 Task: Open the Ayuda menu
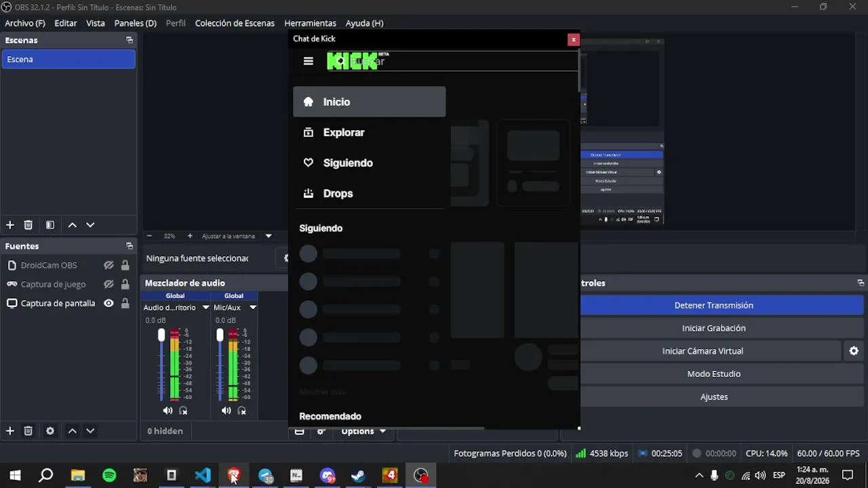point(365,23)
